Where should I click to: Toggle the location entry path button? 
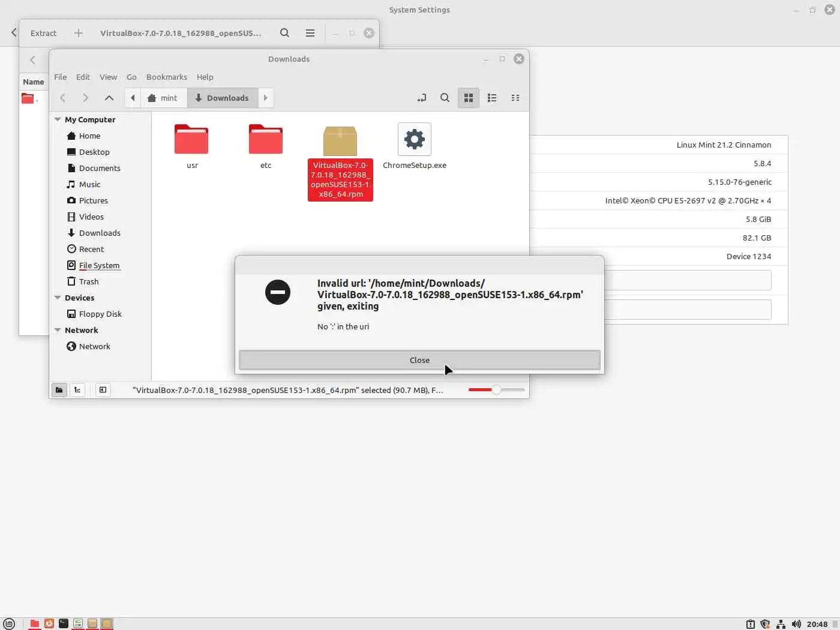pos(422,98)
